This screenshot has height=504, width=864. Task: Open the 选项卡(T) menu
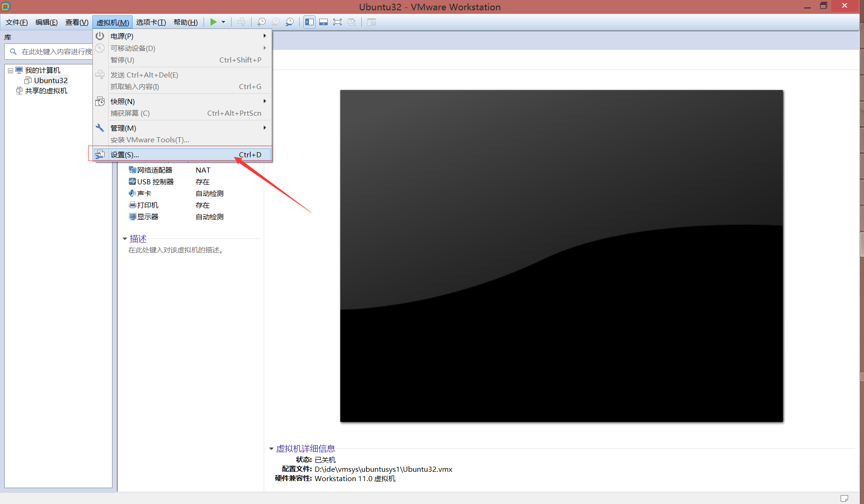tap(151, 22)
